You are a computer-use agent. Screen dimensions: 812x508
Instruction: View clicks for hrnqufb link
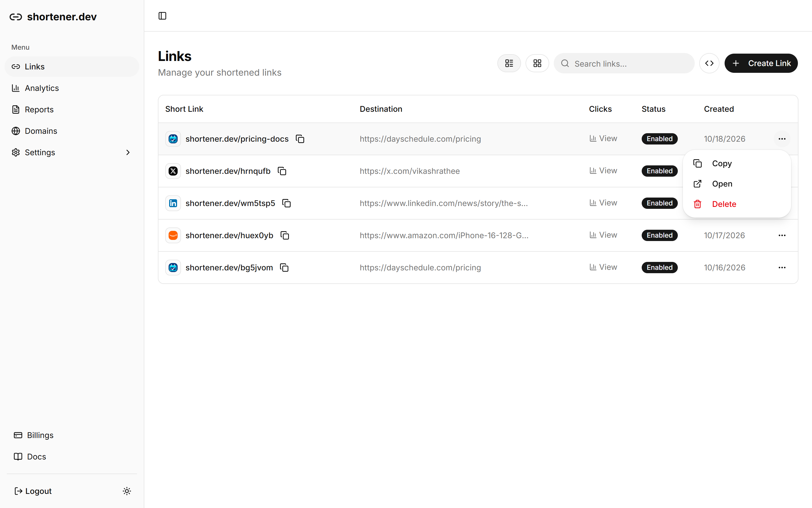pyautogui.click(x=603, y=171)
